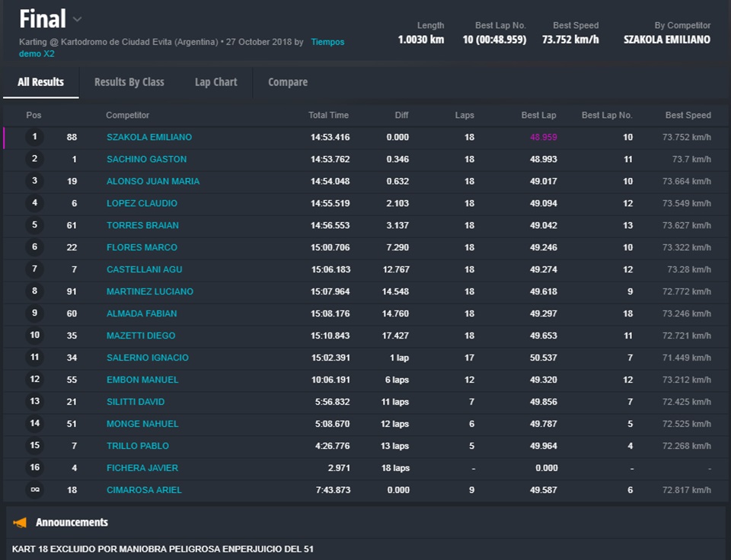
Task: Click the purple 48.959 best lap time
Action: click(x=544, y=137)
